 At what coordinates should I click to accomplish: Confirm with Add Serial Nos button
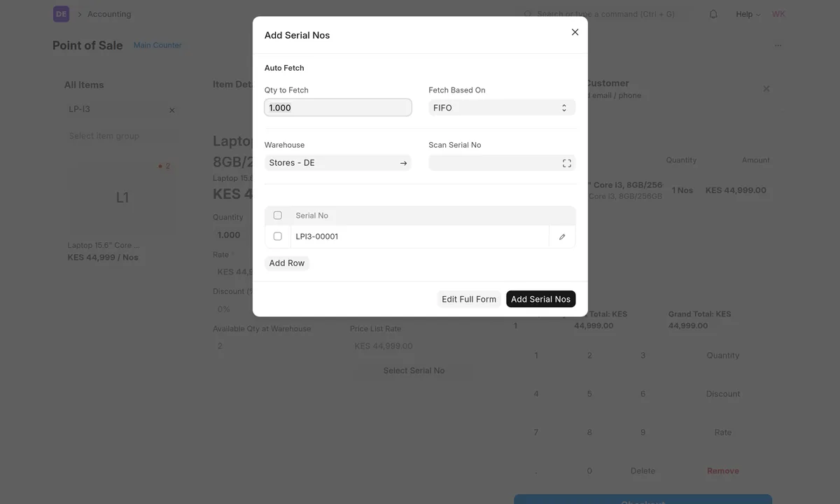(x=541, y=299)
